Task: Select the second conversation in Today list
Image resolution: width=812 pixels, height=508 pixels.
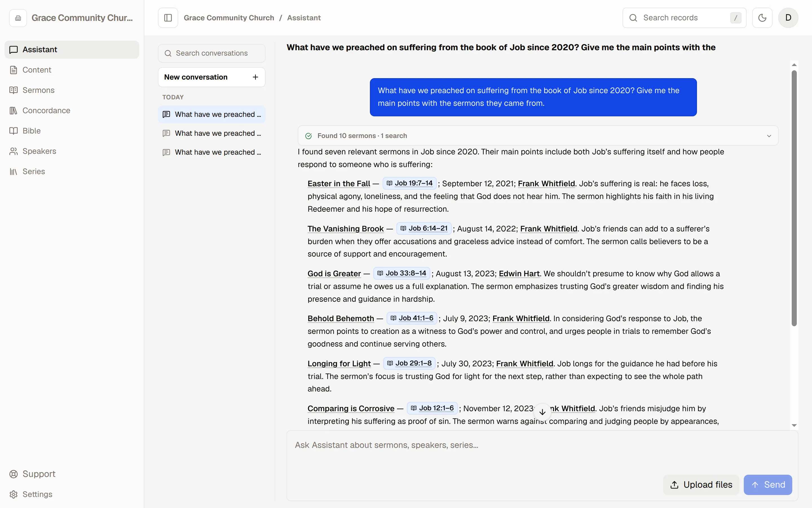Action: click(211, 133)
